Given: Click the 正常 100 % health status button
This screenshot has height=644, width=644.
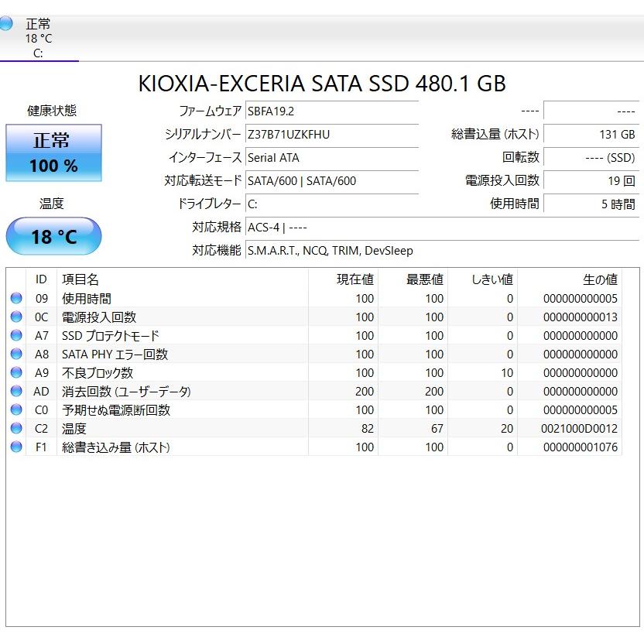Looking at the screenshot, I should (x=54, y=152).
